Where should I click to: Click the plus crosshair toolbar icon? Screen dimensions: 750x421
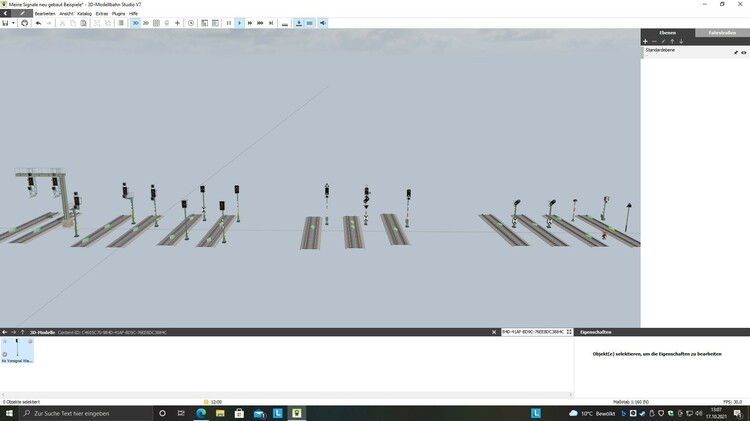(177, 23)
